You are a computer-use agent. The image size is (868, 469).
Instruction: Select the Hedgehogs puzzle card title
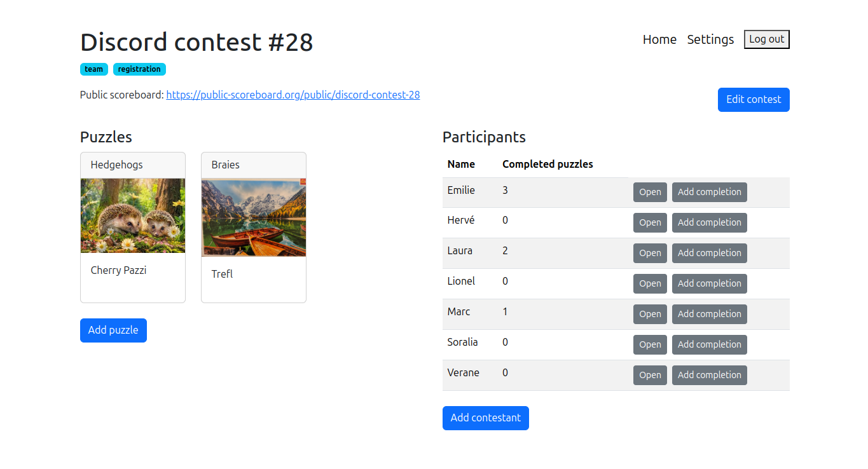(x=117, y=165)
